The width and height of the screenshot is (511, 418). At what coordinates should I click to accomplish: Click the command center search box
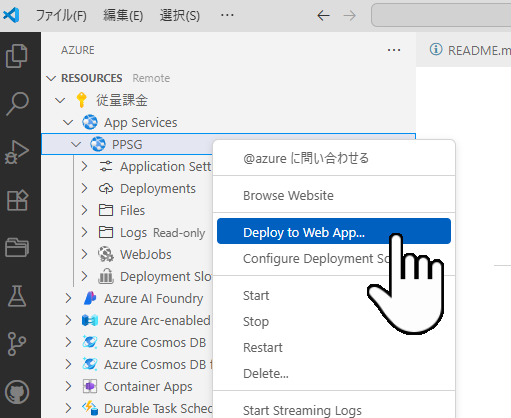click(x=441, y=15)
